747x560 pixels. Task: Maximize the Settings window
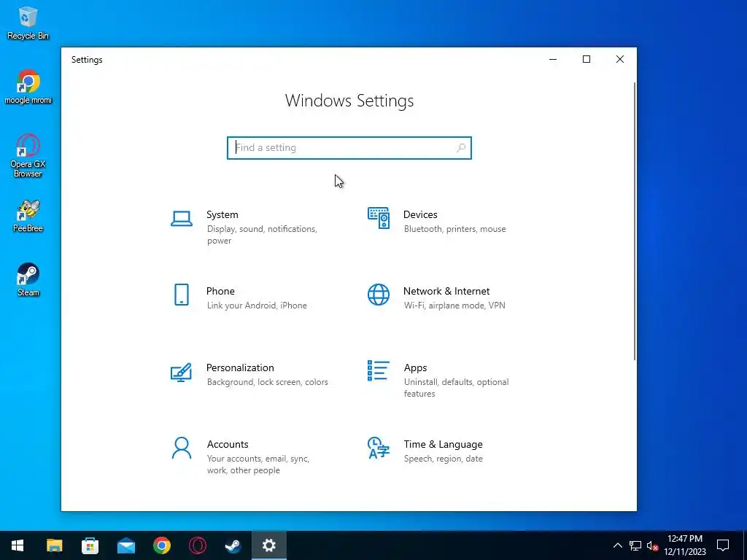coord(587,60)
